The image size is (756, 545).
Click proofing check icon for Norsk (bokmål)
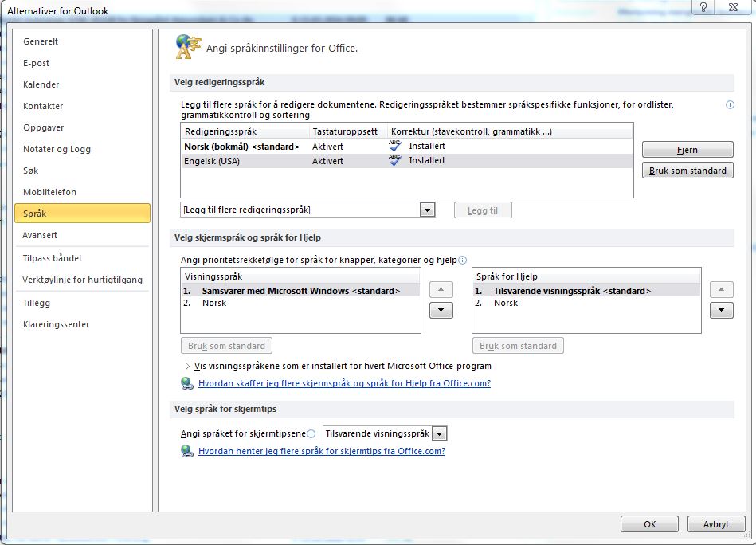point(395,146)
